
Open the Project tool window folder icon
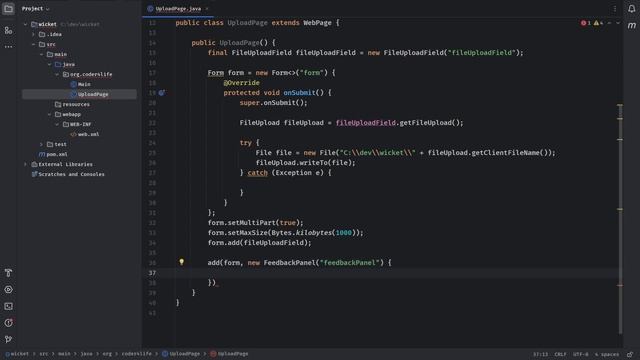point(8,9)
